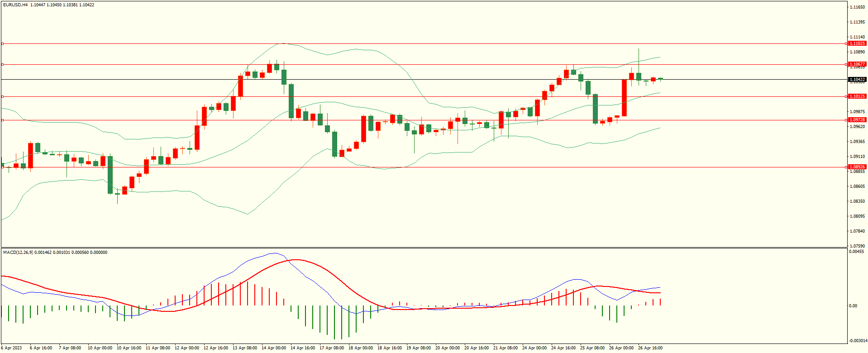This screenshot has height=353, width=868.
Task: Click the 0.00455 MACD scale value
Action: pyautogui.click(x=856, y=252)
